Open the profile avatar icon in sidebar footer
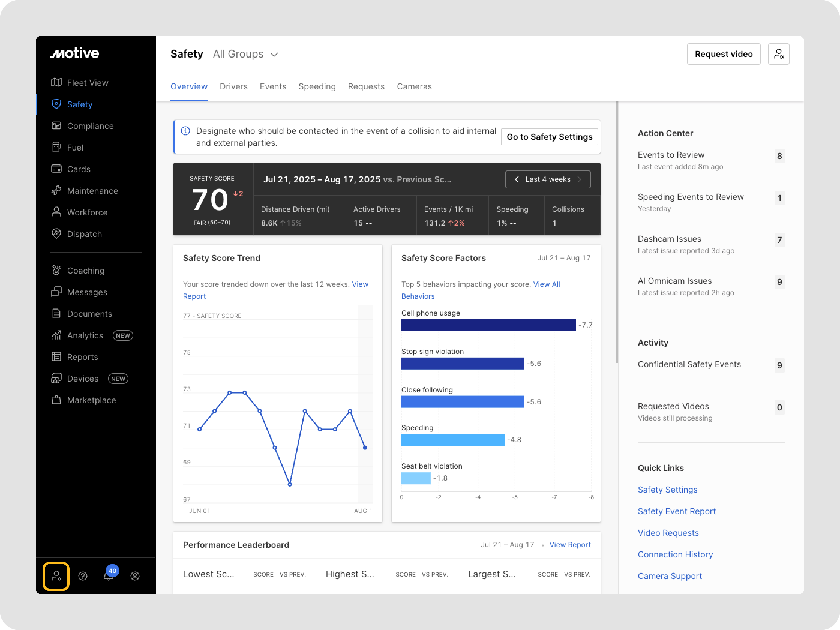 coord(135,576)
